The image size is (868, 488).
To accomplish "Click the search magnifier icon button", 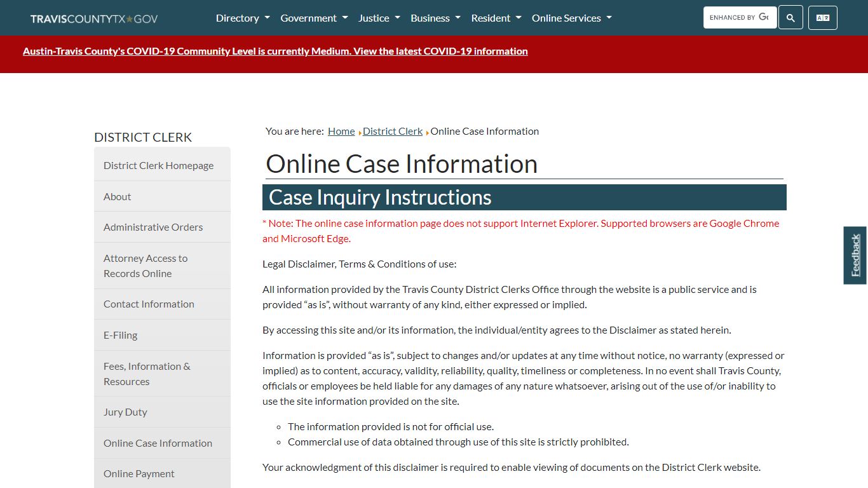I will click(x=790, y=18).
